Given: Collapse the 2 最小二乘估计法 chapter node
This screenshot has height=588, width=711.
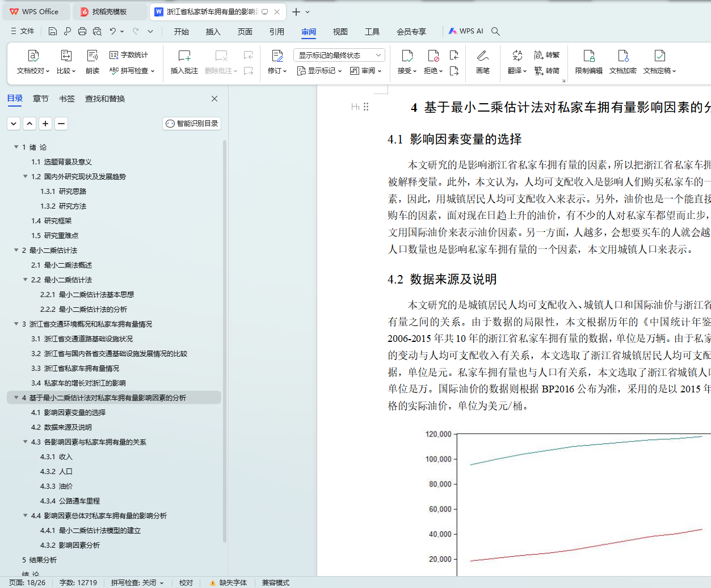Looking at the screenshot, I should coord(16,250).
